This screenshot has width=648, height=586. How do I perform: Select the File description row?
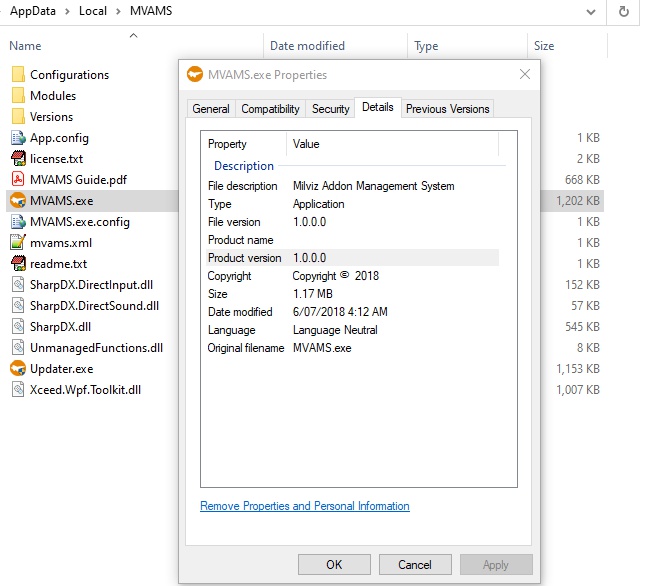353,186
